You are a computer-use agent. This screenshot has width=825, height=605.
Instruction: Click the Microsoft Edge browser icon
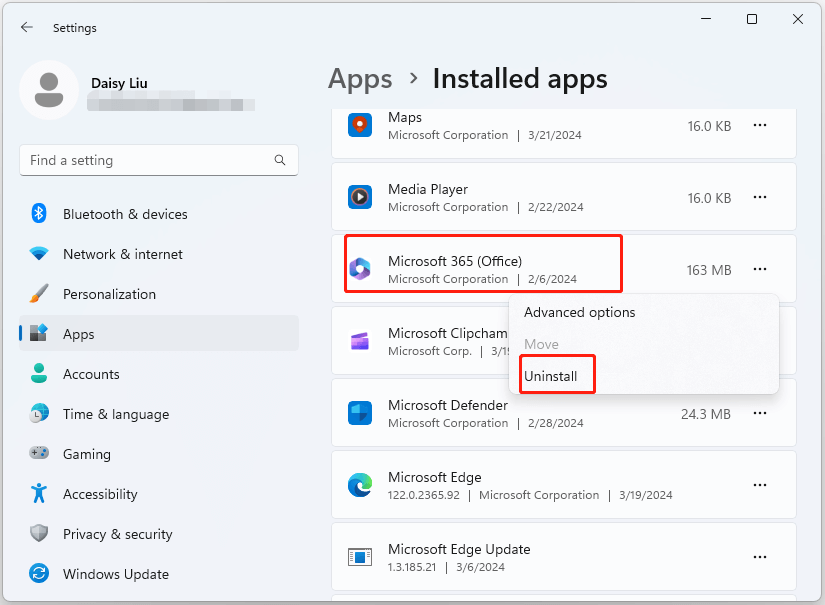pyautogui.click(x=360, y=486)
